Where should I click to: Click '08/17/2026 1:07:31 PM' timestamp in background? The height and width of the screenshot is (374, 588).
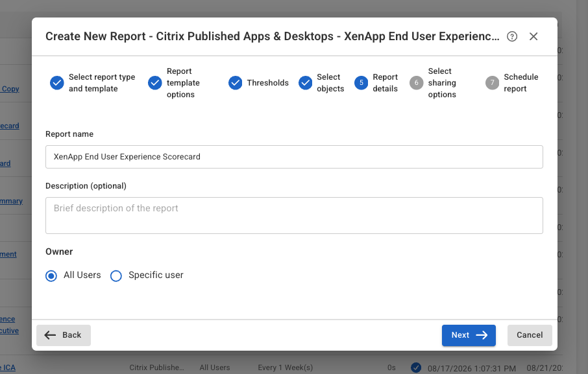(472, 368)
